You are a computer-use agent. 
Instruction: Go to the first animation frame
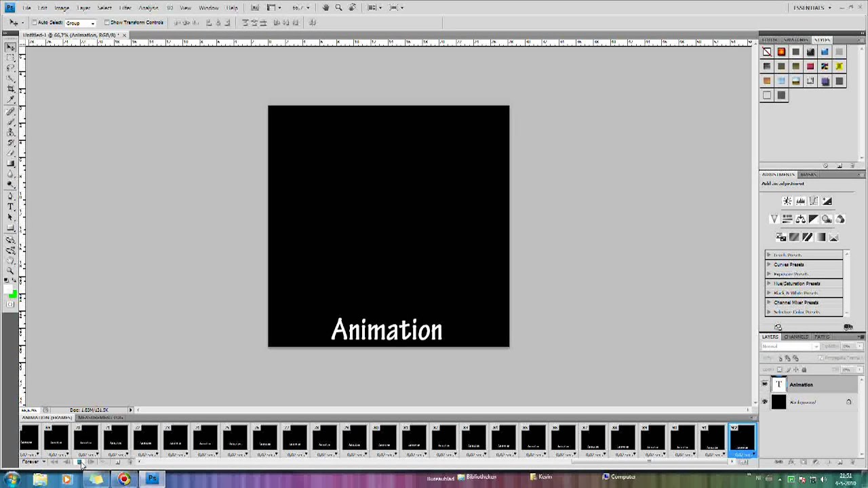[54, 462]
